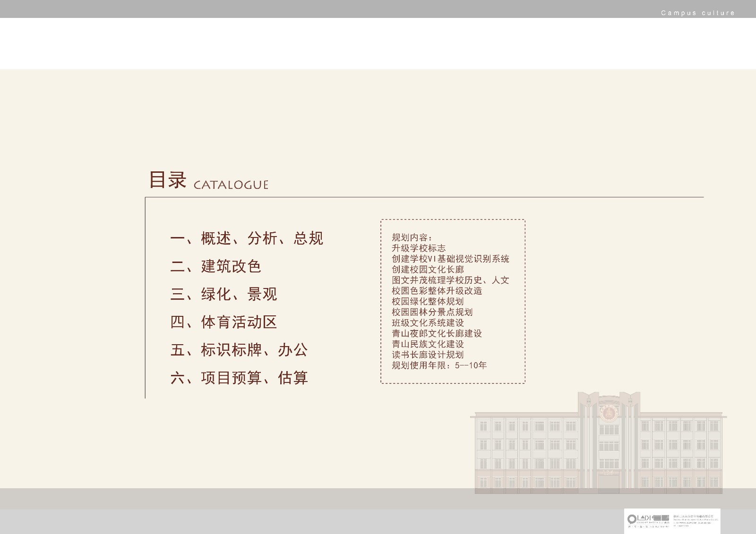
Task: Click the 目录 heading
Action: pos(168,180)
